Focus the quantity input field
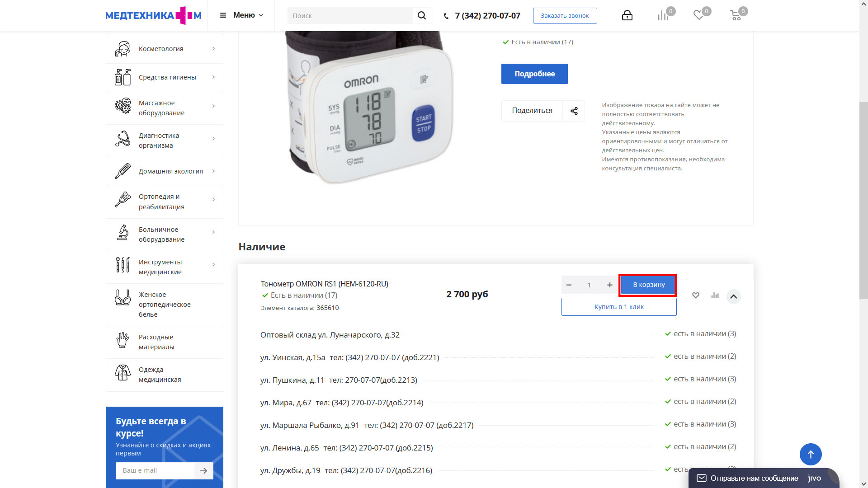868x488 pixels. (589, 285)
